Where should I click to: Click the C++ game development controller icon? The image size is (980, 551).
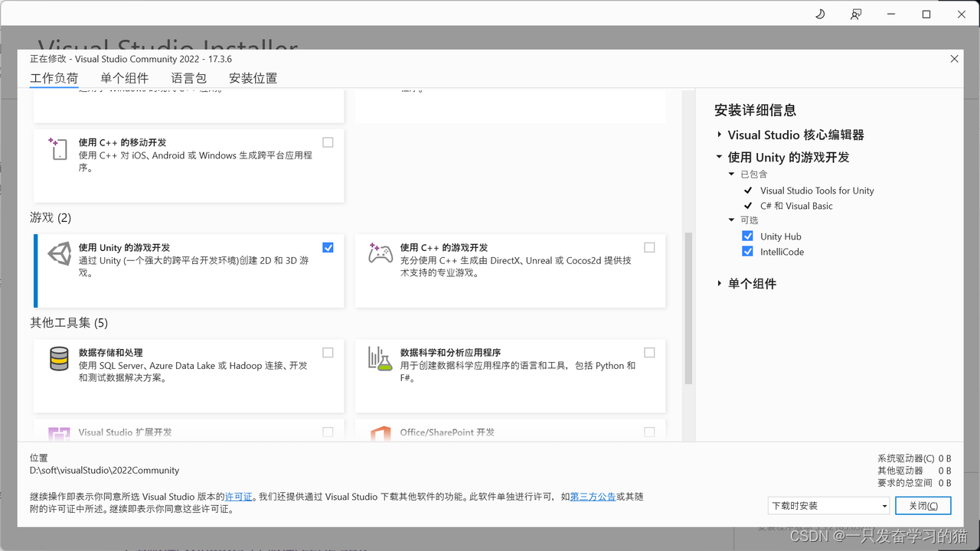(x=381, y=253)
